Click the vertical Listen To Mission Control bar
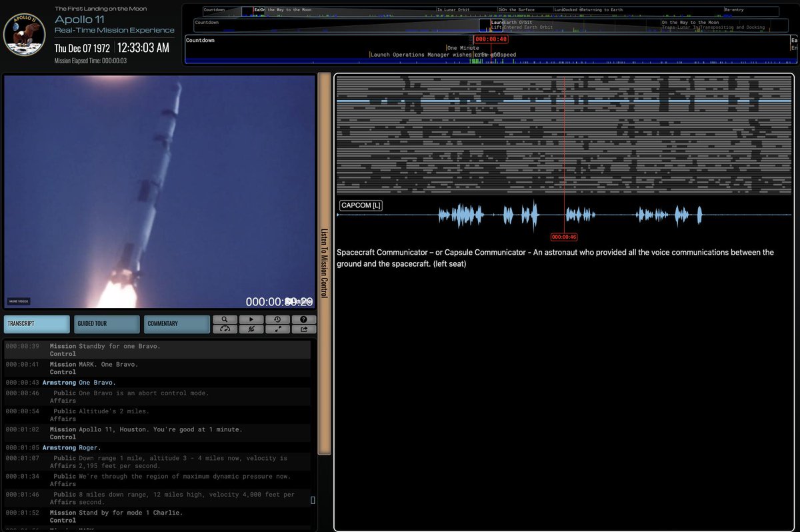The width and height of the screenshot is (800, 532). pyautogui.click(x=325, y=263)
